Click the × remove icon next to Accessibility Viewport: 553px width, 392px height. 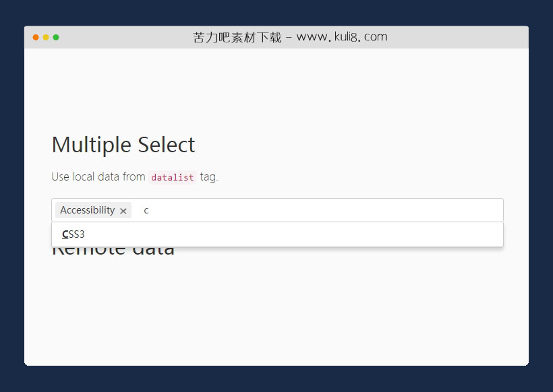coord(123,210)
